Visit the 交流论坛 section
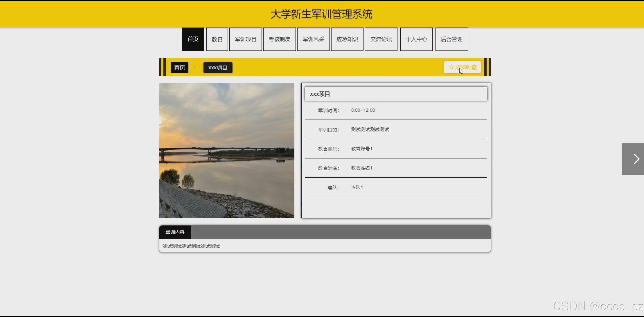The image size is (644, 317). point(381,39)
